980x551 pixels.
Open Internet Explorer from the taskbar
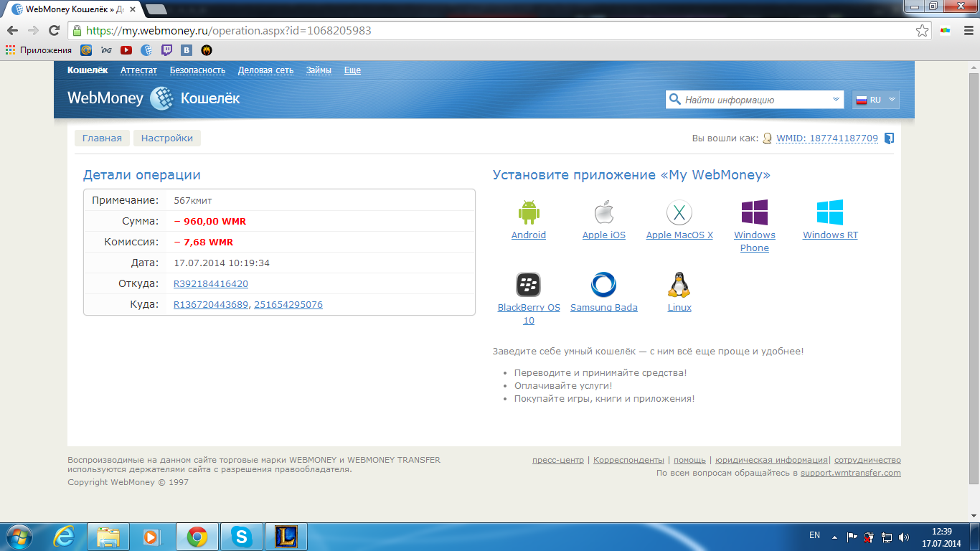[x=64, y=537]
